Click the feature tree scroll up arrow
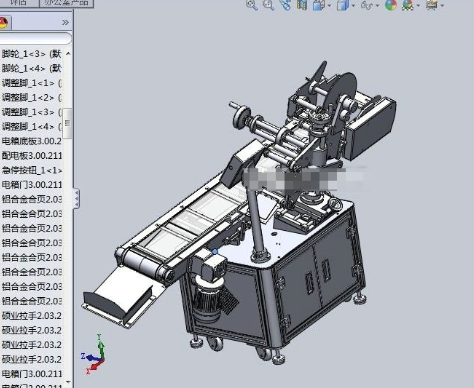Viewport: 474px width, 388px height. (x=68, y=53)
